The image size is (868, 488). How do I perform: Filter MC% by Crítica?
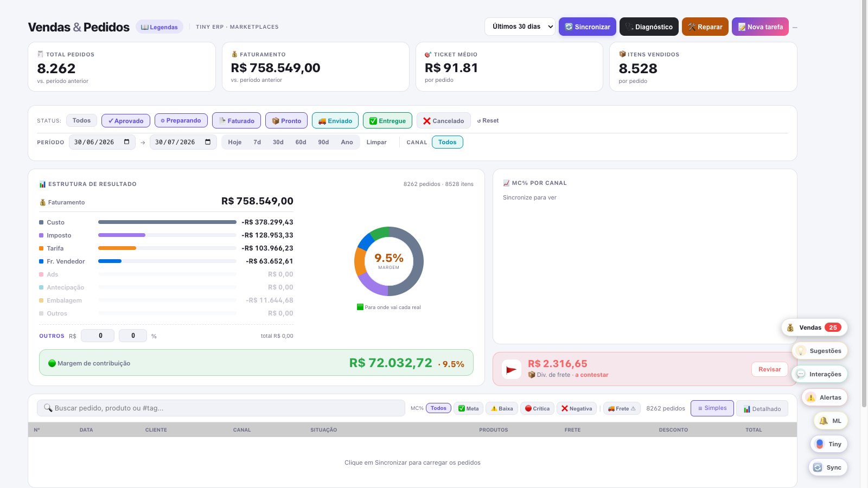pyautogui.click(x=537, y=408)
